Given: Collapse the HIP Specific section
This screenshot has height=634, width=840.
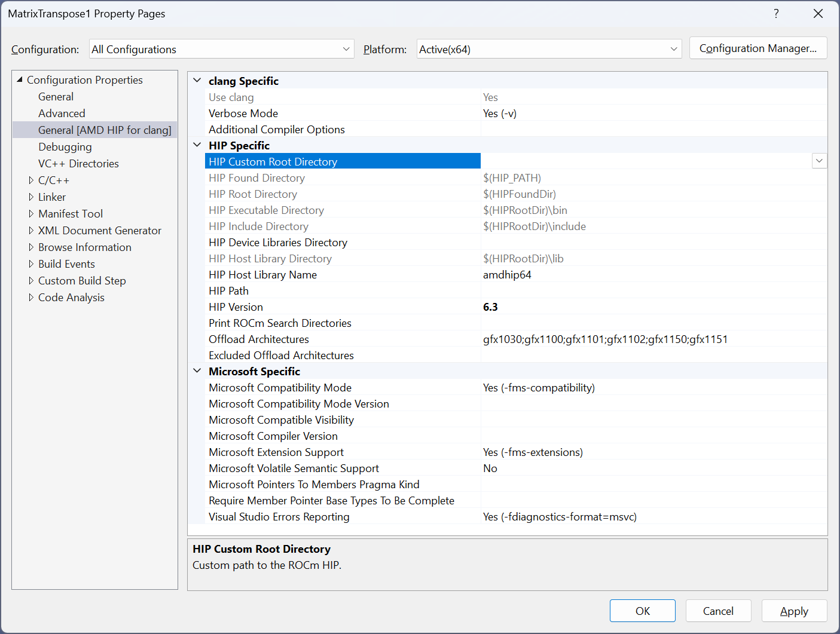Looking at the screenshot, I should (x=197, y=145).
